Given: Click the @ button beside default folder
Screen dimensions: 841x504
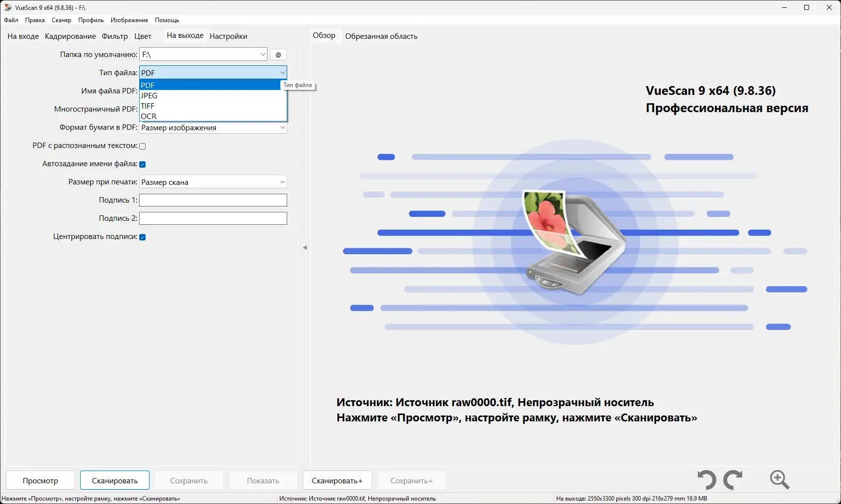Looking at the screenshot, I should (x=278, y=55).
